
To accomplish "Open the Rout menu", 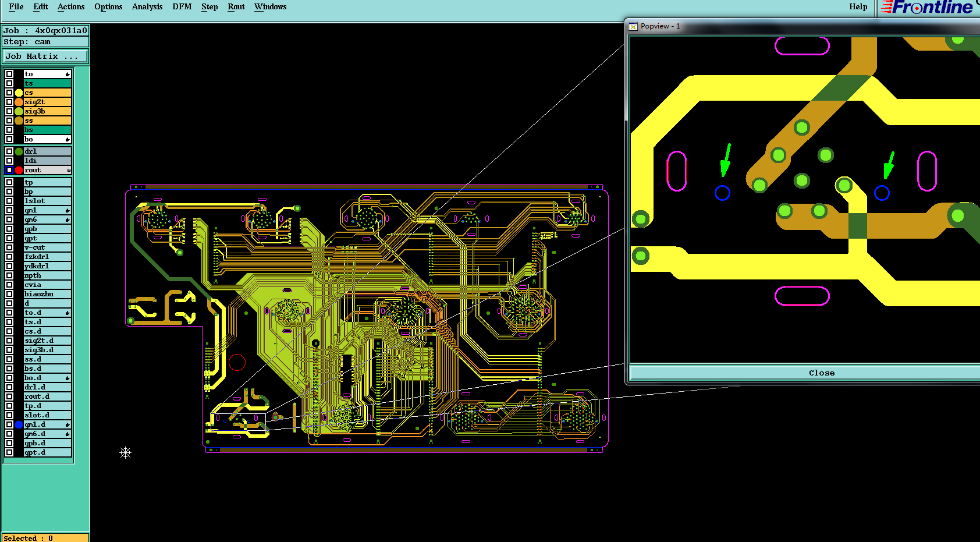I will [236, 7].
